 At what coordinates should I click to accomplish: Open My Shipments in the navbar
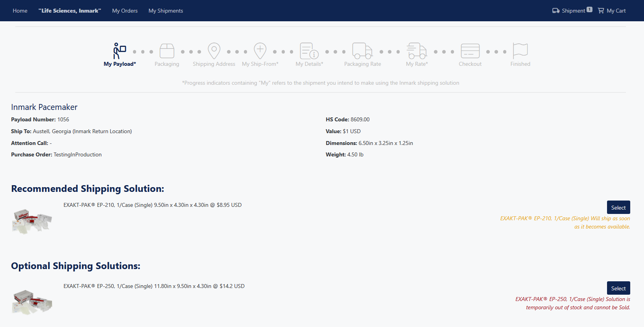[x=166, y=11]
